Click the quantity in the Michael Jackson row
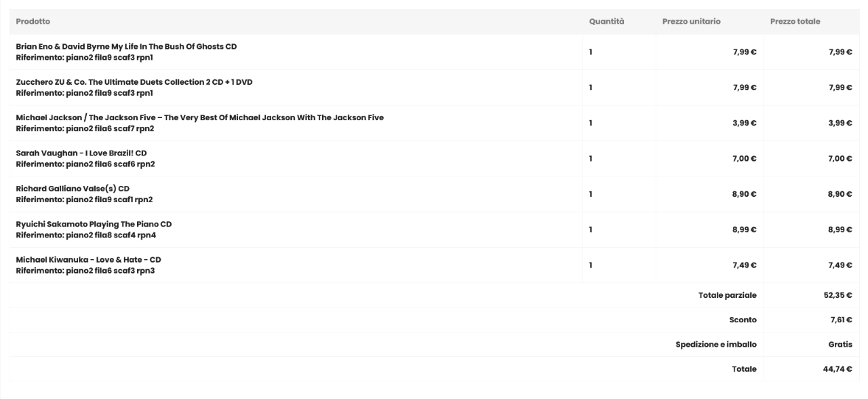Image resolution: width=868 pixels, height=399 pixels. (x=591, y=123)
